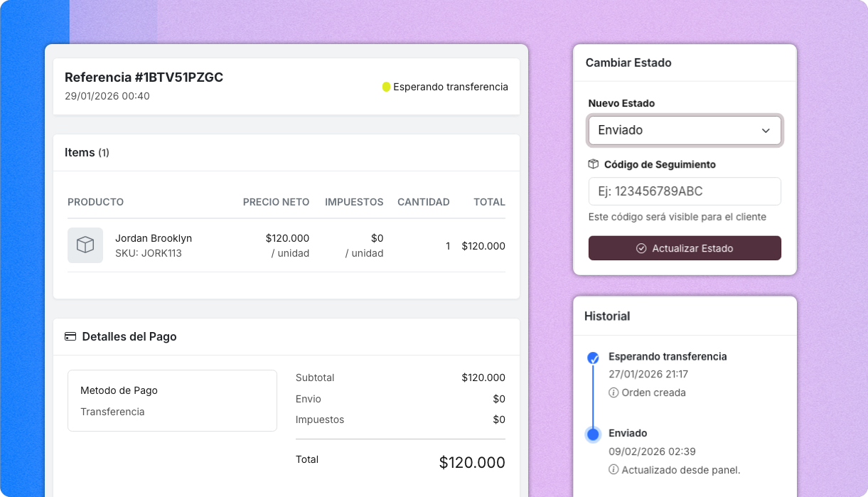The height and width of the screenshot is (497, 868).
Task: Click the blue checkmark timeline marker for Esperando transferencia
Action: pyautogui.click(x=593, y=358)
